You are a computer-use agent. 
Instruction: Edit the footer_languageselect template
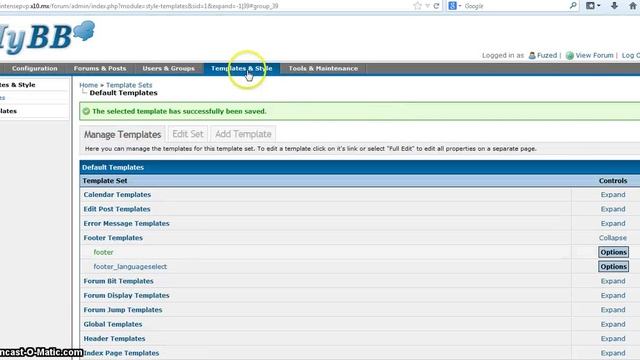[130, 267]
